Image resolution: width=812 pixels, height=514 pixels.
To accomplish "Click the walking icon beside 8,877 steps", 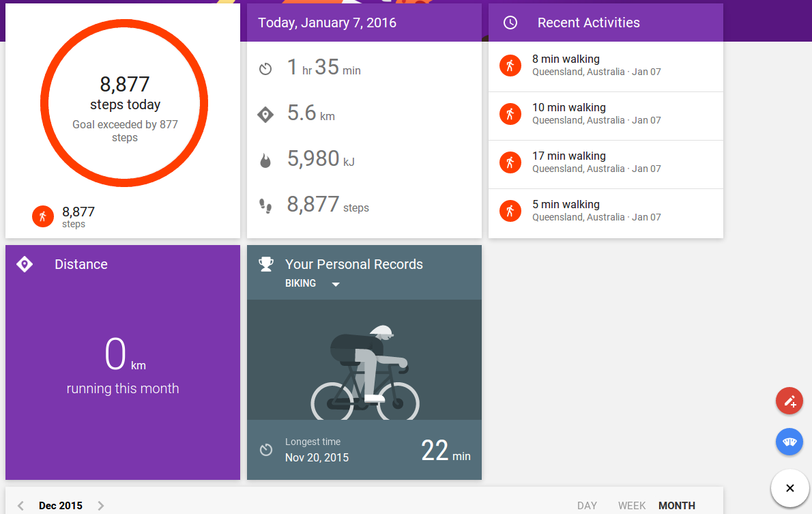I will coord(43,216).
